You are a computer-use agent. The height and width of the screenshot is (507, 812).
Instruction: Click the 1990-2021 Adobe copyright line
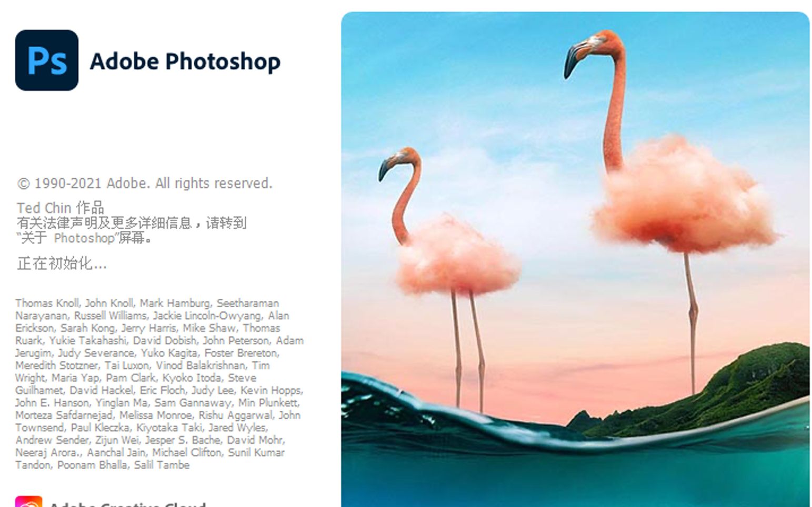(145, 184)
